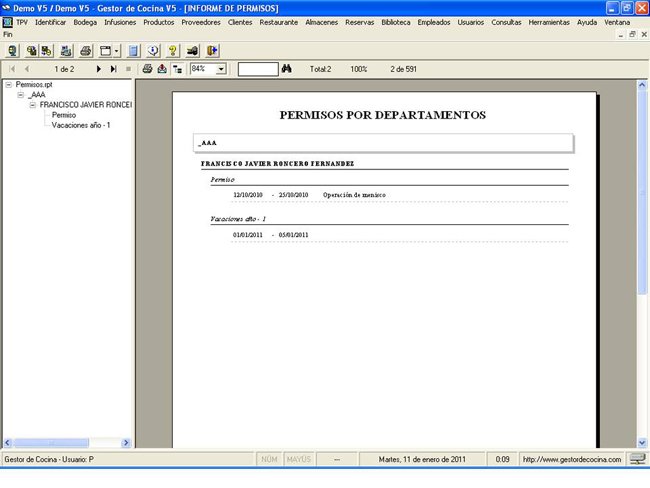Go to next page of report
The width and height of the screenshot is (650, 488).
pos(99,69)
